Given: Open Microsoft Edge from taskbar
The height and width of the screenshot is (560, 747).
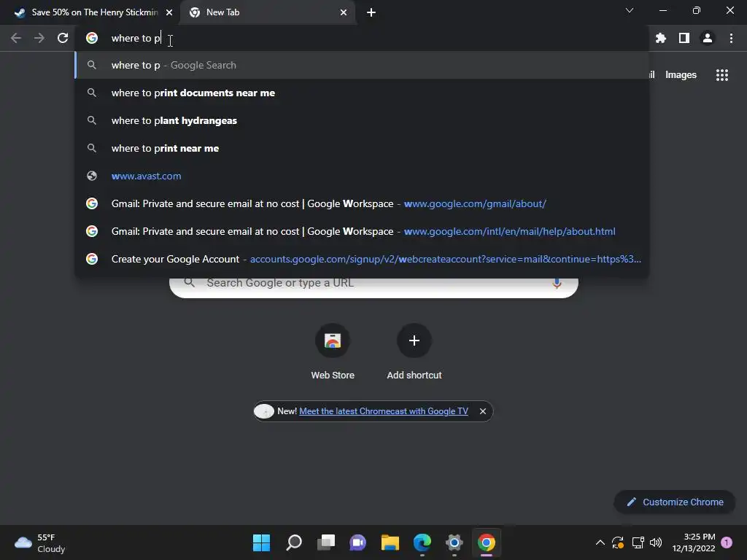Looking at the screenshot, I should (422, 542).
